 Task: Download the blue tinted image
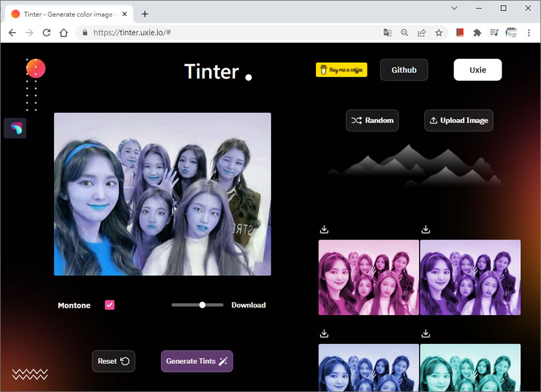tap(324, 333)
